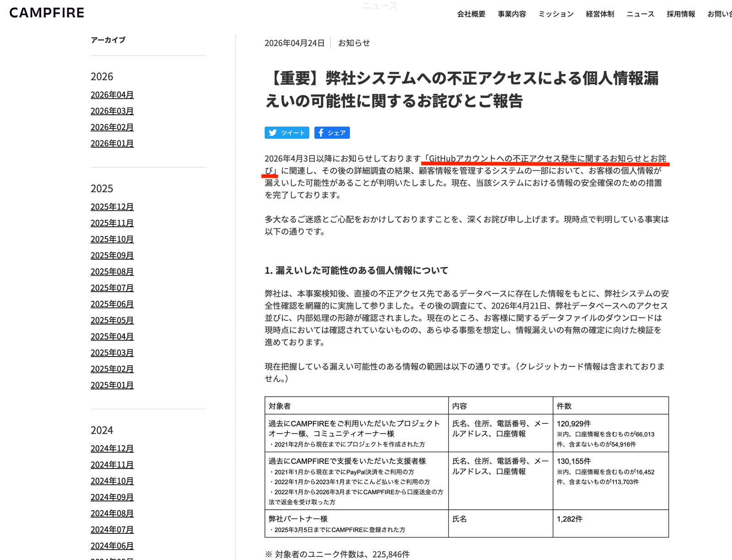The width and height of the screenshot is (732, 560).
Task: Click the 2025 year heading in the archive
Action: point(102,188)
